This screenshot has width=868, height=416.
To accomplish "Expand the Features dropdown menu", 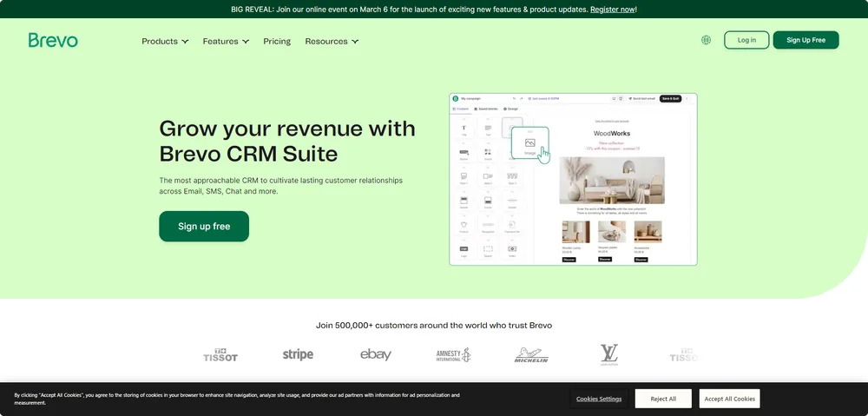I will point(226,41).
